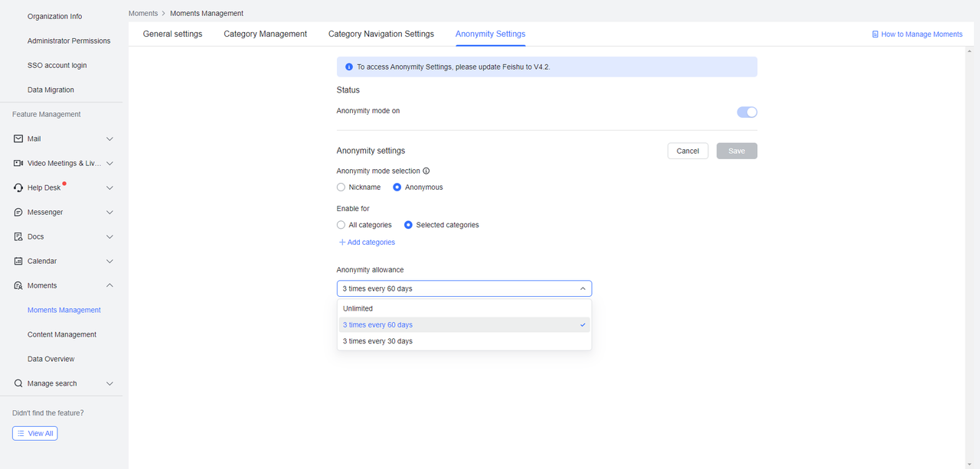The width and height of the screenshot is (980, 469).
Task: Click the Manage search magnifier icon
Action: pos(18,383)
